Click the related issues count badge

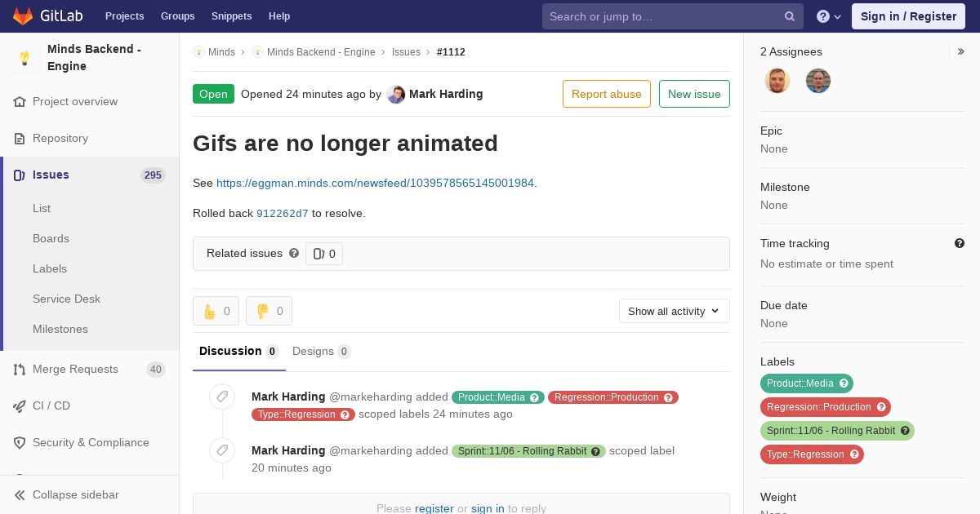point(324,254)
